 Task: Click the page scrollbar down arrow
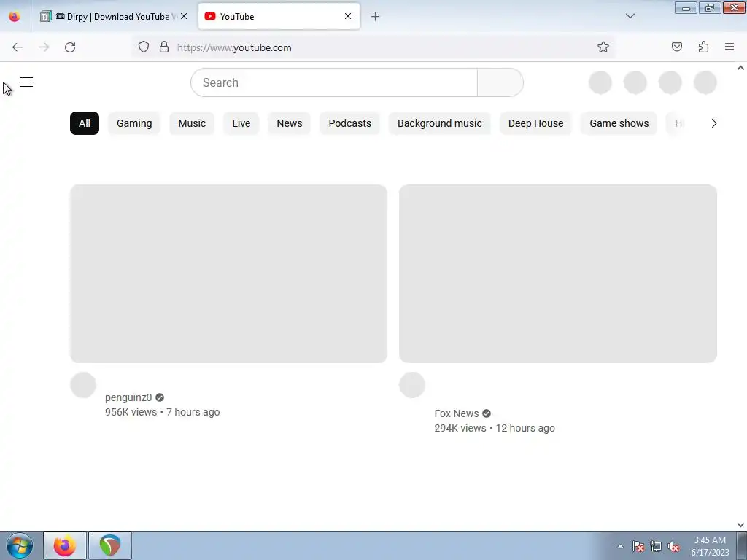coord(741,525)
